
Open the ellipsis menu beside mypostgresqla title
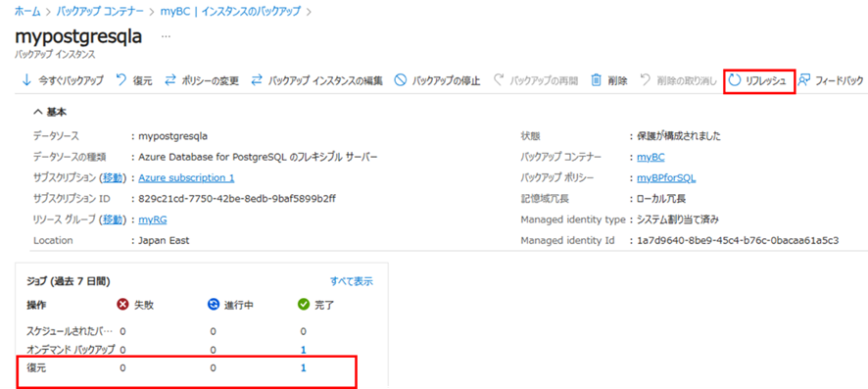(166, 36)
